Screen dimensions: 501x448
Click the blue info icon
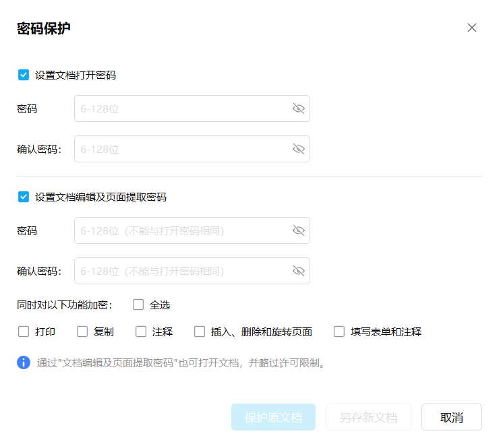coord(24,363)
